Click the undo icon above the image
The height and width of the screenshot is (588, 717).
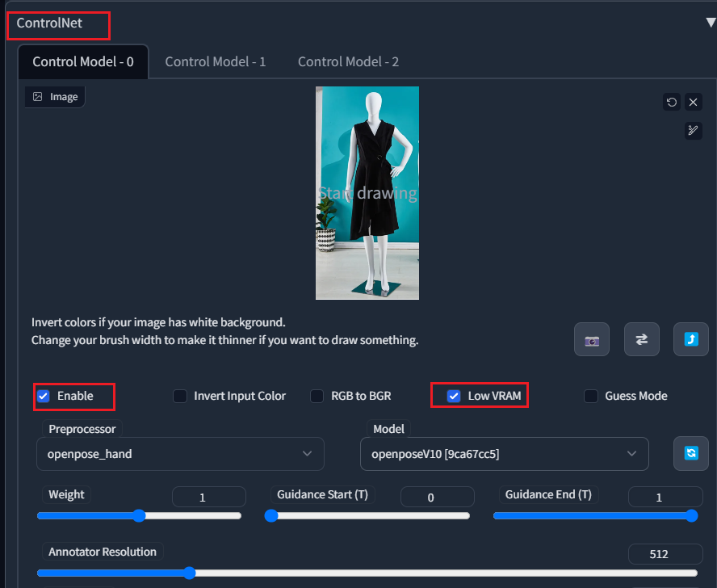click(x=672, y=102)
